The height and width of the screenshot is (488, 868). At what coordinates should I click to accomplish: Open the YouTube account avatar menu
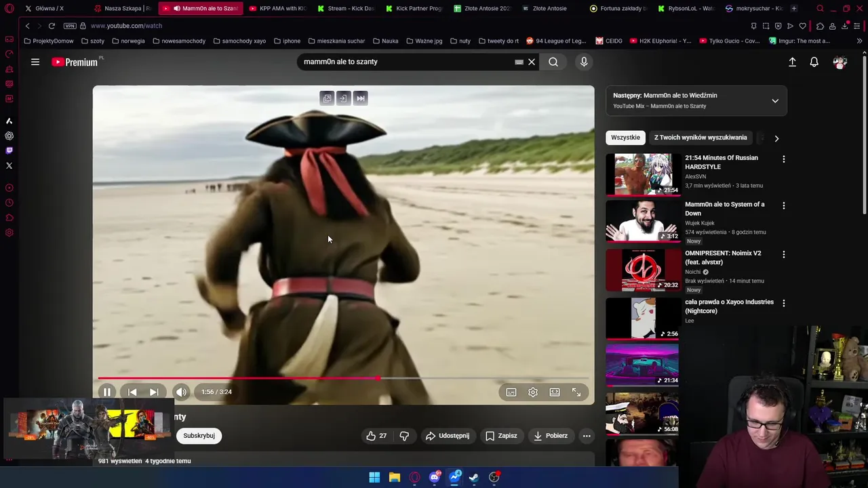pyautogui.click(x=840, y=62)
